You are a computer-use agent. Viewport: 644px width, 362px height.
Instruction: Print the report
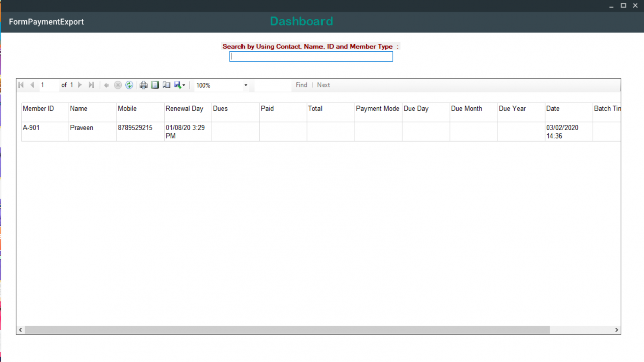(x=144, y=85)
